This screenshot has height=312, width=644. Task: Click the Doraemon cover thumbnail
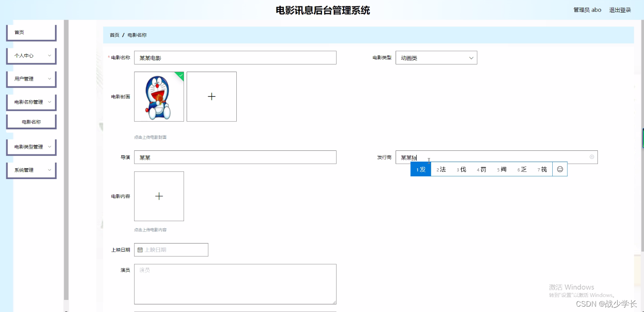[159, 97]
